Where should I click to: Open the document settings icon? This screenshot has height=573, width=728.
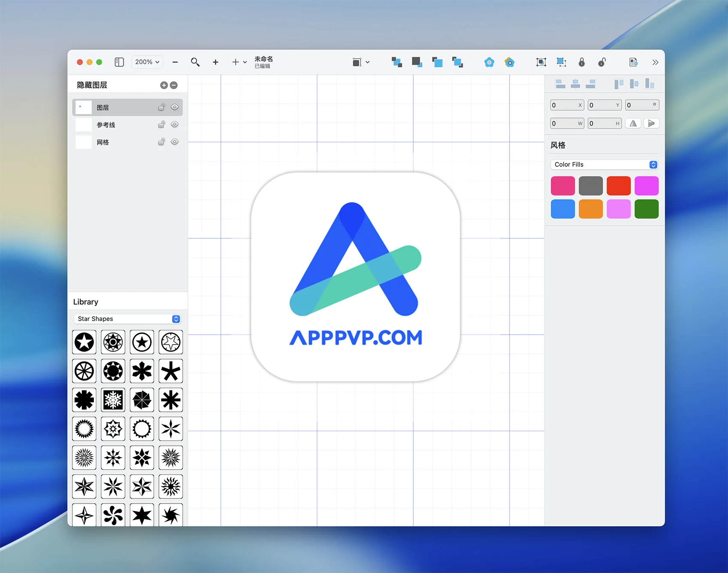point(633,62)
